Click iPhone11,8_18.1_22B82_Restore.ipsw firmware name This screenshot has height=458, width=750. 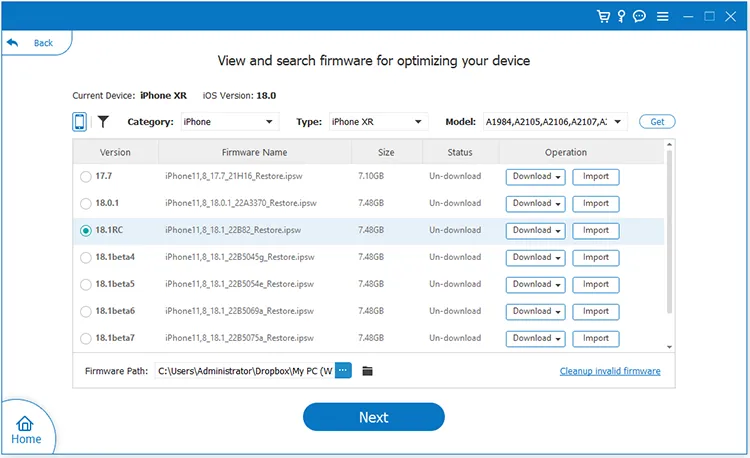(233, 230)
